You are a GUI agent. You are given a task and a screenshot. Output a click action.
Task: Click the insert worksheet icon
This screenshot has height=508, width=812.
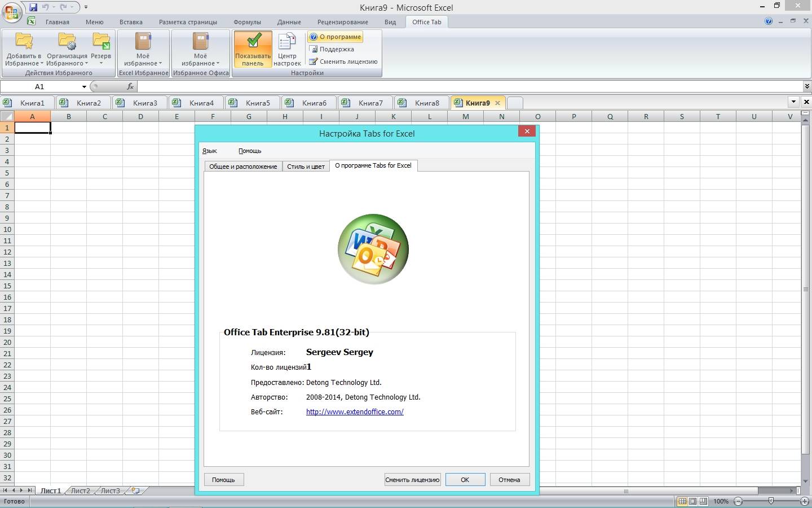tap(135, 491)
